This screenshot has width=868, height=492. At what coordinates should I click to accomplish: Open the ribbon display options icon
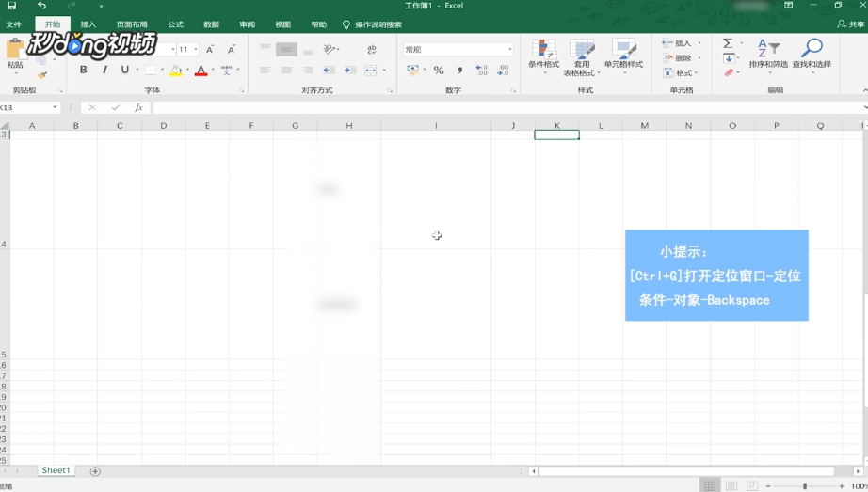[788, 5]
